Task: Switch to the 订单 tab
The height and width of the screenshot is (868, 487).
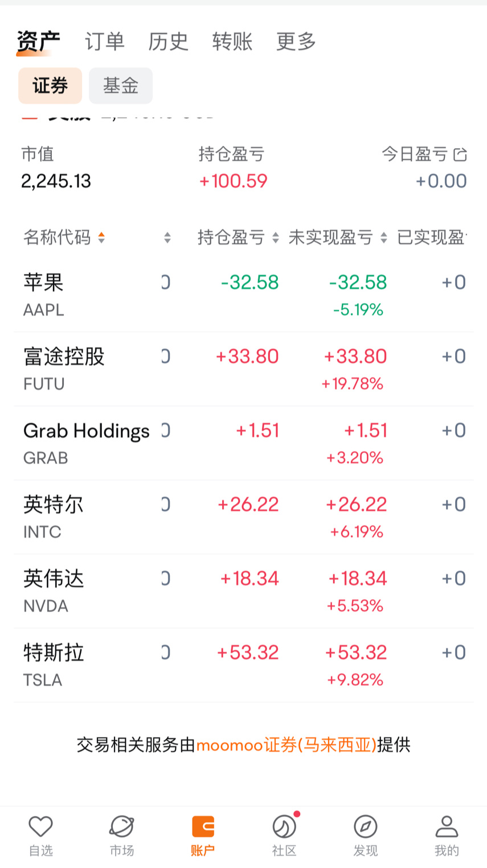Action: (x=105, y=42)
